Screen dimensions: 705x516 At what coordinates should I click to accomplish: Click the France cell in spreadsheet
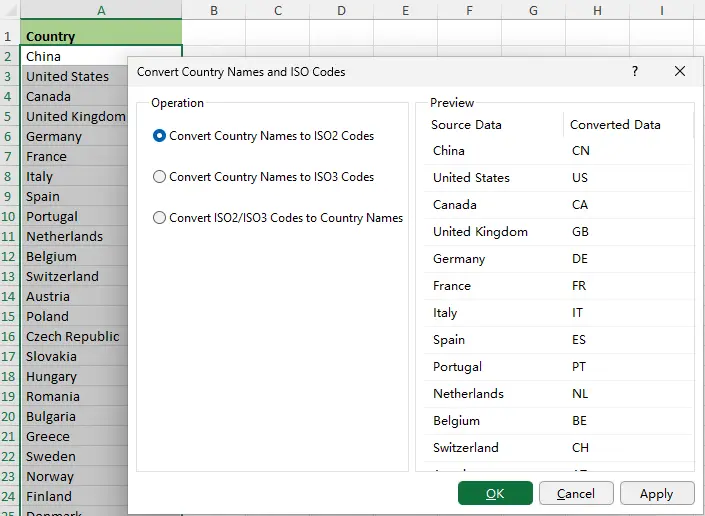click(x=74, y=156)
